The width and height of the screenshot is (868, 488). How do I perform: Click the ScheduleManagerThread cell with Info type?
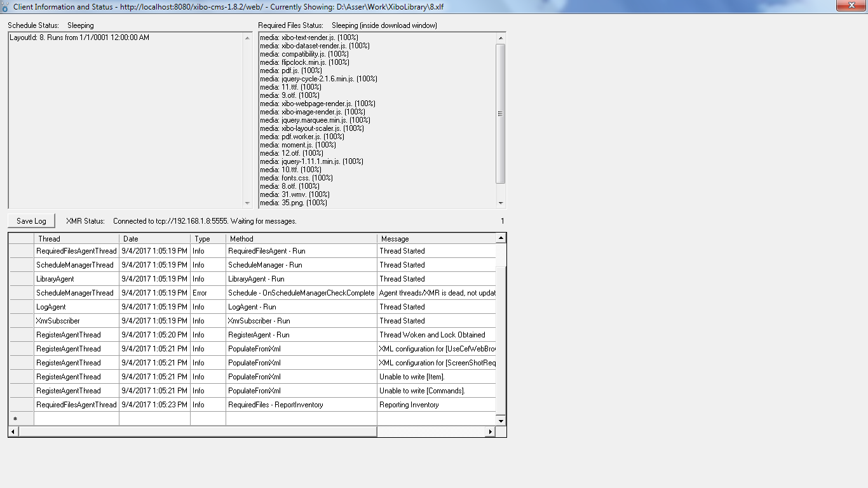77,265
